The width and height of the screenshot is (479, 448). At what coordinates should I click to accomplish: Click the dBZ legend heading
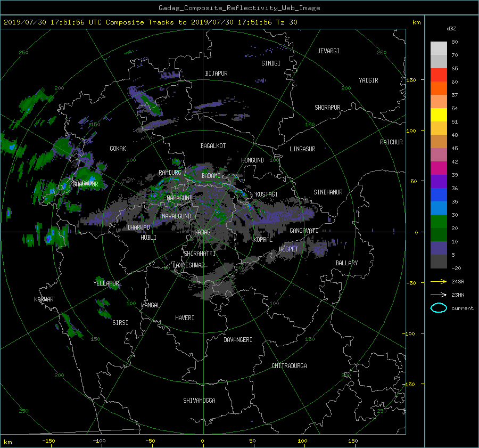451,28
